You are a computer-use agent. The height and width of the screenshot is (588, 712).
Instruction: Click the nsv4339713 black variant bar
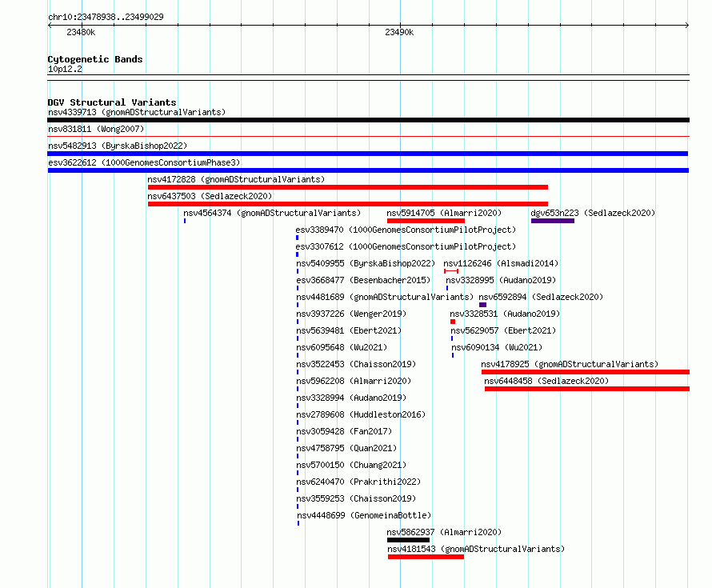coord(368,120)
